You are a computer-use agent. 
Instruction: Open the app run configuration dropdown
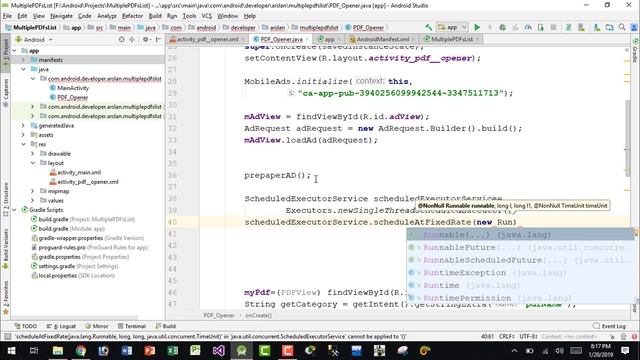coord(452,27)
